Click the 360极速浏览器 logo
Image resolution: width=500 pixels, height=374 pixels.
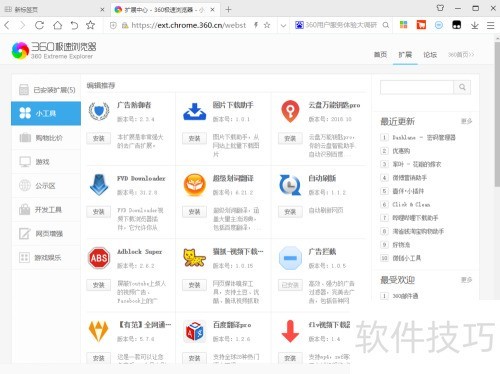point(54,51)
